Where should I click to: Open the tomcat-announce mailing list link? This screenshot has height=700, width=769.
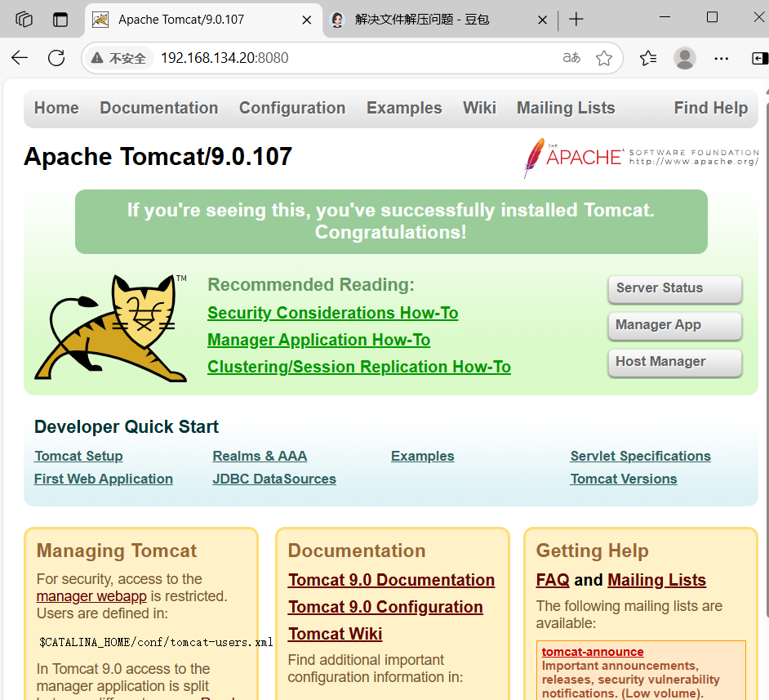(x=593, y=652)
